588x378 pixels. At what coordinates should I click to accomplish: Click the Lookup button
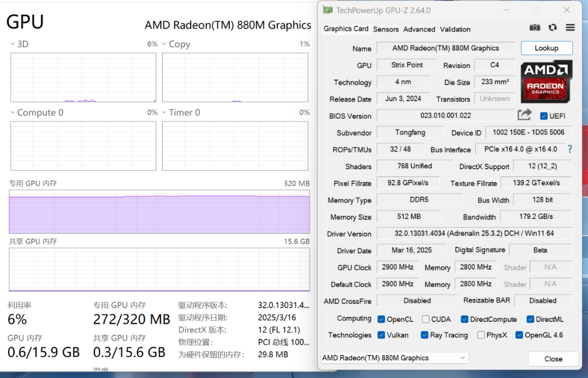(547, 48)
